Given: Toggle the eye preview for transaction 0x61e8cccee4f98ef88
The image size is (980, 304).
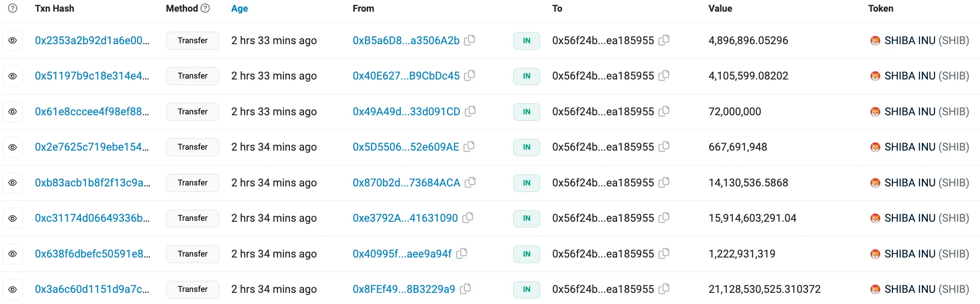Looking at the screenshot, I should coord(13,112).
